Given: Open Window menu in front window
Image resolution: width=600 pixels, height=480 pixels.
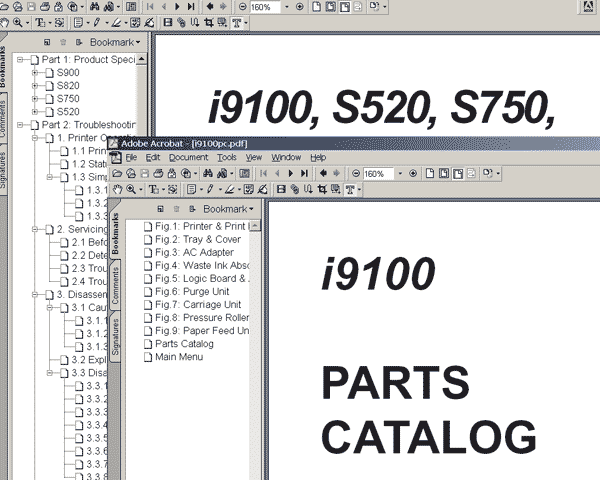Looking at the screenshot, I should 286,157.
